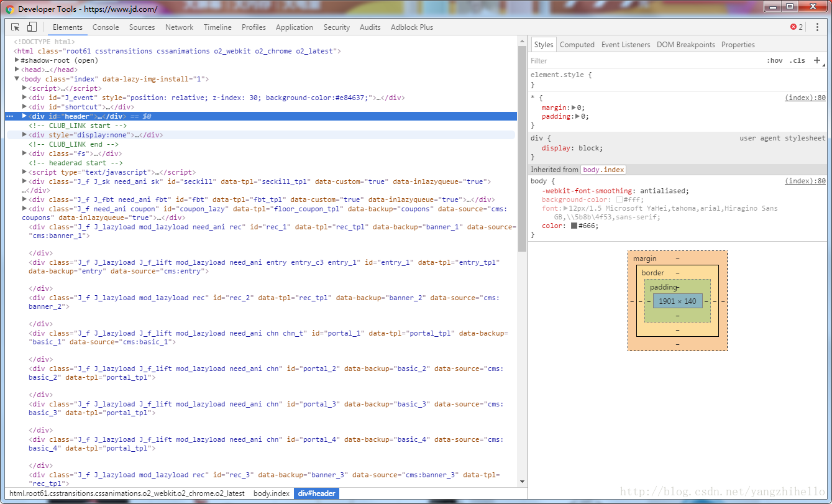
Task: Open color picker for #fff background swatch
Action: [619, 200]
